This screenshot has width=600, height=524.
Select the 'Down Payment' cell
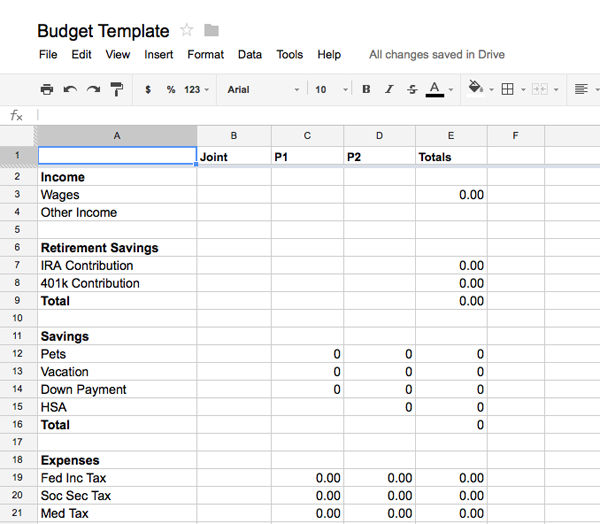(117, 389)
